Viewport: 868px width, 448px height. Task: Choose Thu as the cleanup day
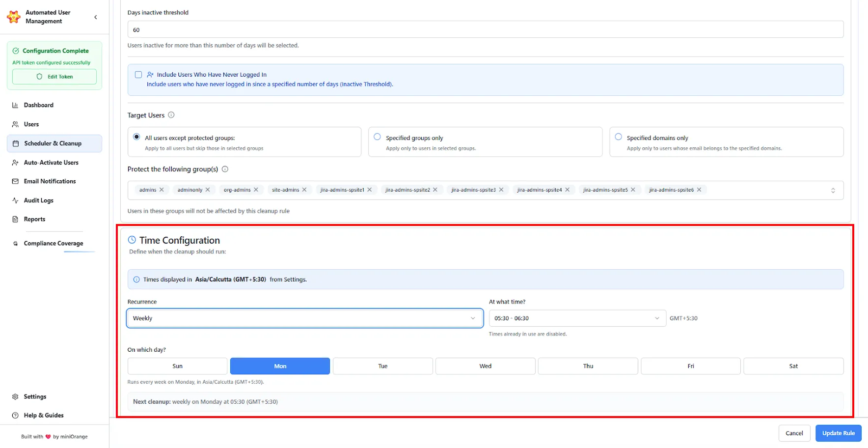(588, 366)
